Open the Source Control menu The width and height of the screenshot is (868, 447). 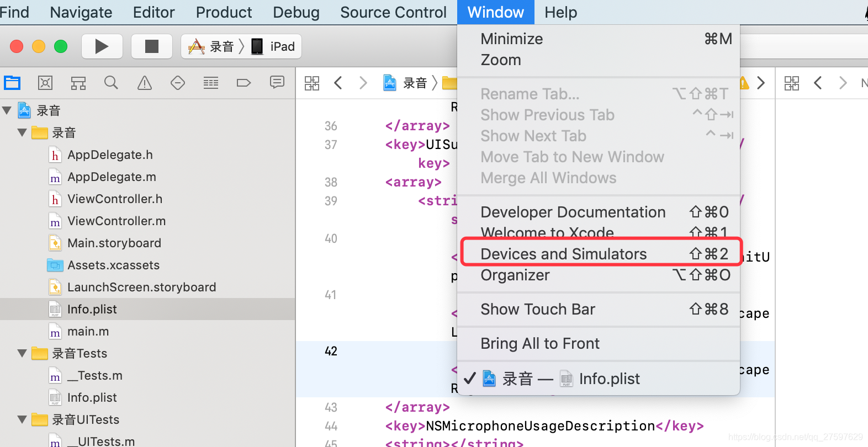coord(393,12)
